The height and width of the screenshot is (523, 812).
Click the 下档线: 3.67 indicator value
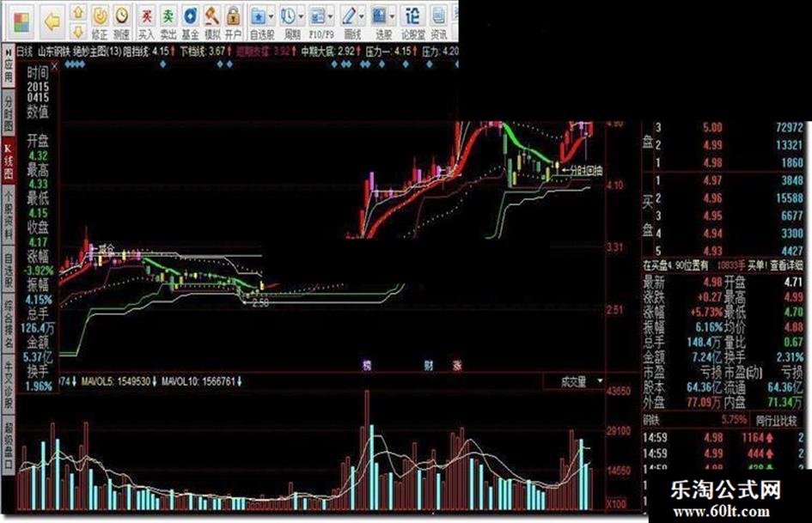tap(205, 52)
